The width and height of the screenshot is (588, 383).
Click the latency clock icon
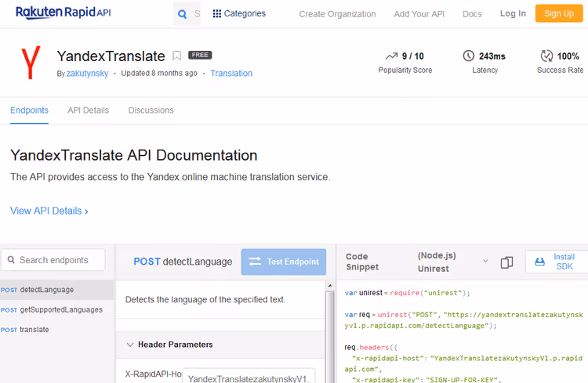coord(468,56)
